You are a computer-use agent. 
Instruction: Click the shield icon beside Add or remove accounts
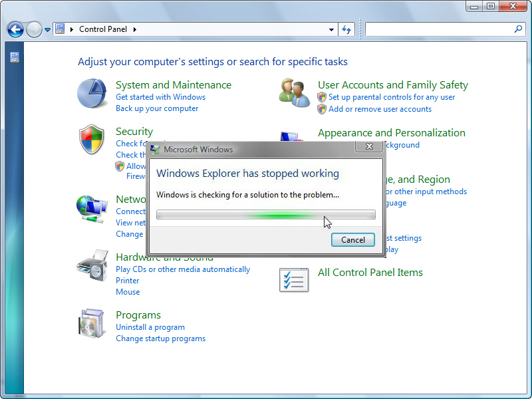point(322,109)
